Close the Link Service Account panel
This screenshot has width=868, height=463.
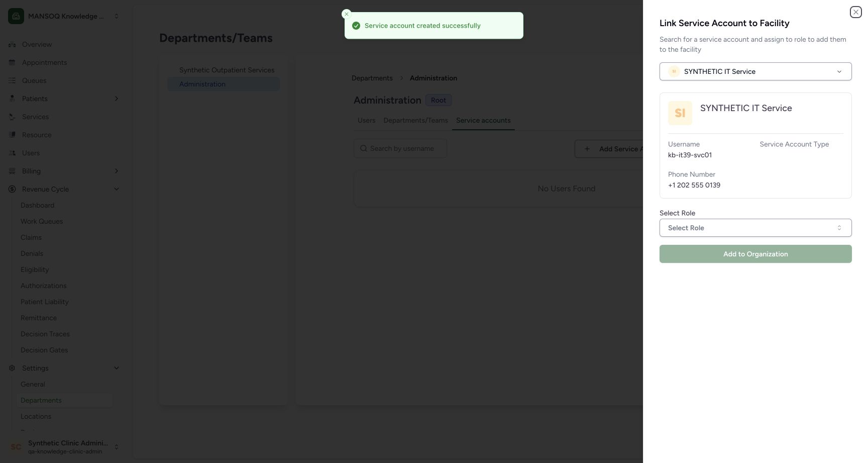[x=856, y=12]
